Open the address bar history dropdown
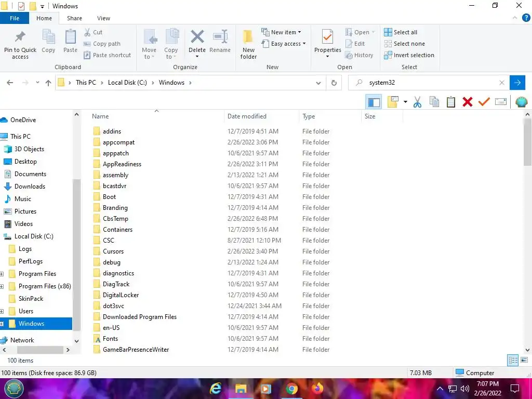The width and height of the screenshot is (532, 399). (318, 83)
